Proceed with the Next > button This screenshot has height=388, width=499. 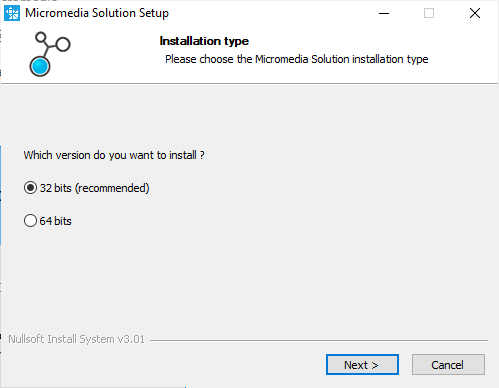362,365
